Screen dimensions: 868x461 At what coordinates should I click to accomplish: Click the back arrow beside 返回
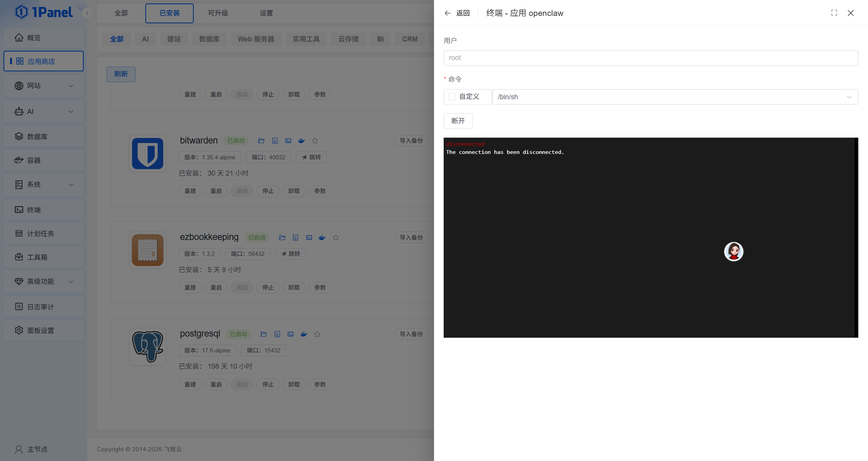coord(448,13)
